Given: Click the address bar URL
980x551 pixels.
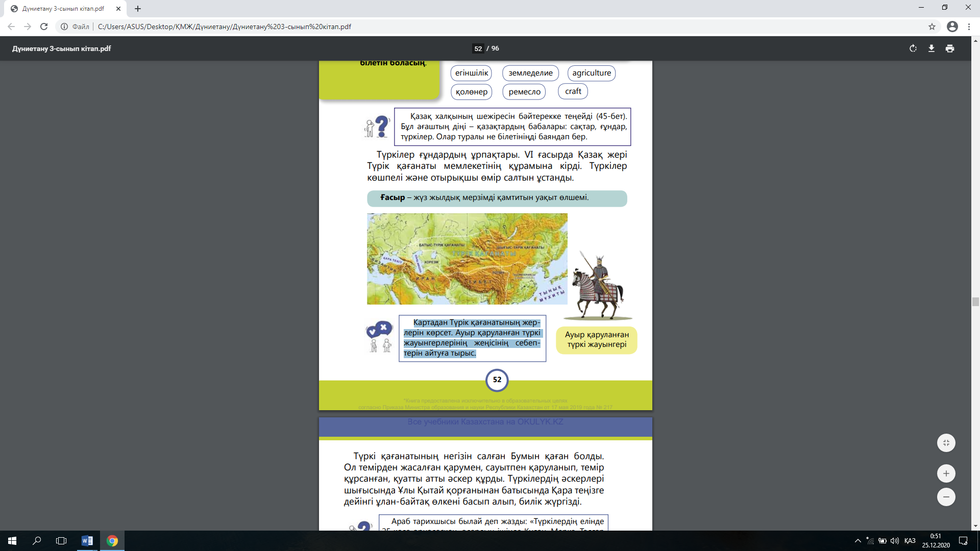Looking at the screenshot, I should point(225,27).
